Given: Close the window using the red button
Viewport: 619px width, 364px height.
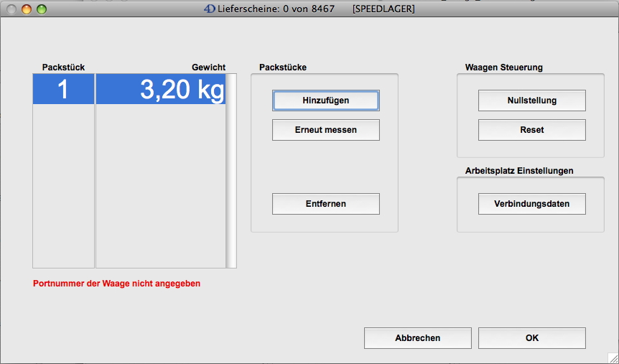Looking at the screenshot, I should 12,9.
